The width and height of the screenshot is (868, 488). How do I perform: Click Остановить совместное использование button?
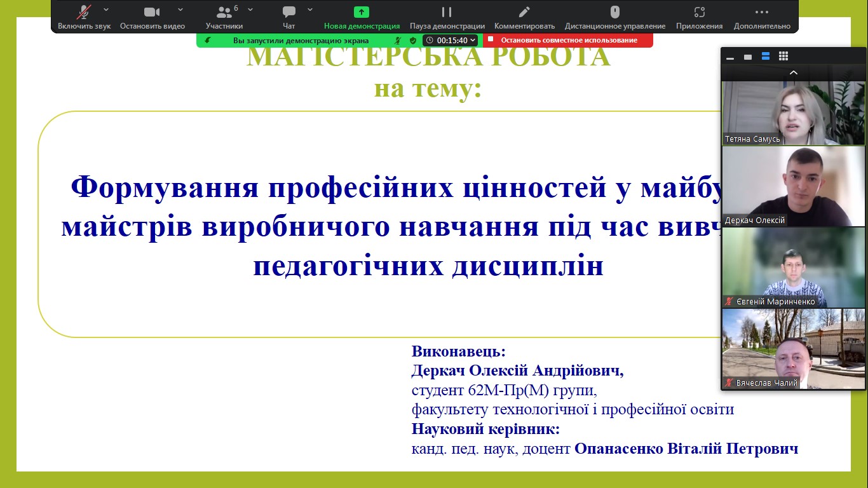568,40
